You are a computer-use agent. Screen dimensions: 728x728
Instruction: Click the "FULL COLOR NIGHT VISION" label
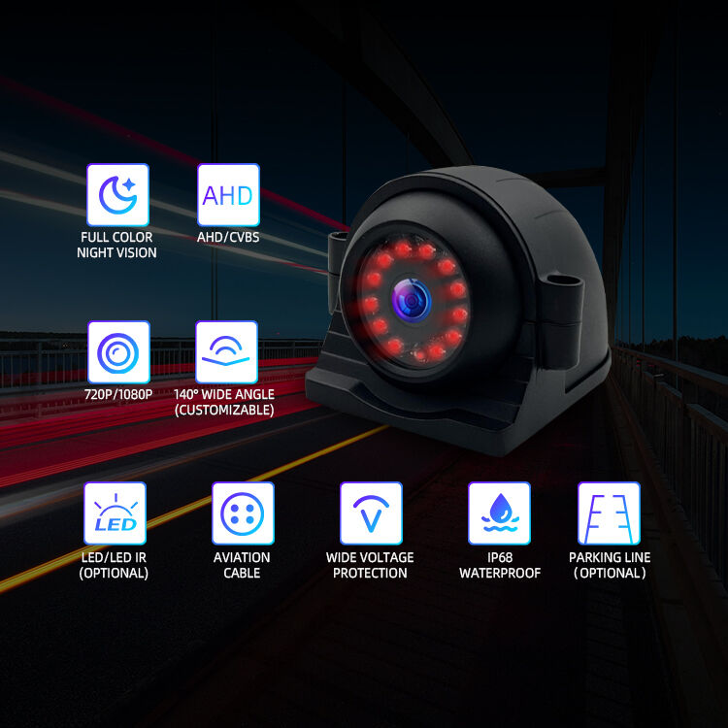click(x=116, y=245)
